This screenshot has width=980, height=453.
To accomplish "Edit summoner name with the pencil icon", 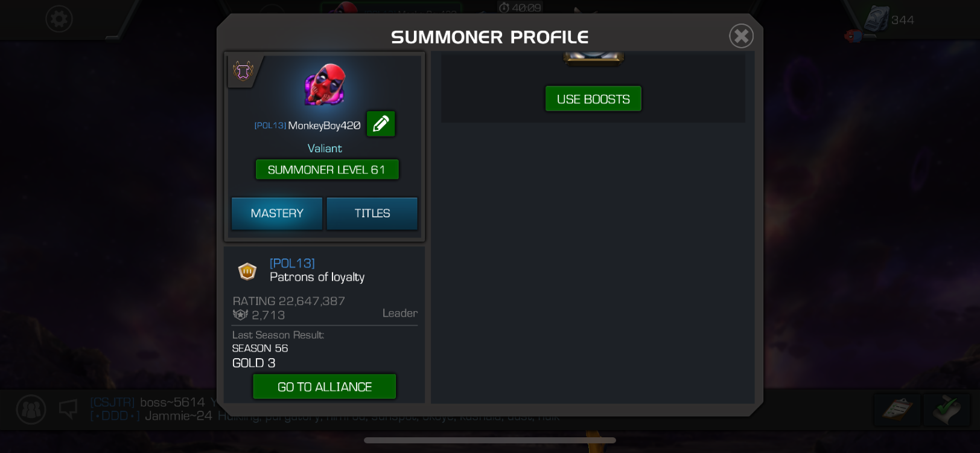I will (381, 124).
